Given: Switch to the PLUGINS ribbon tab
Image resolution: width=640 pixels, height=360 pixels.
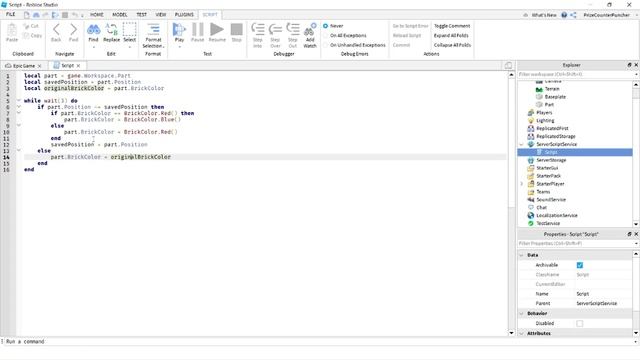Looking at the screenshot, I should point(184,15).
